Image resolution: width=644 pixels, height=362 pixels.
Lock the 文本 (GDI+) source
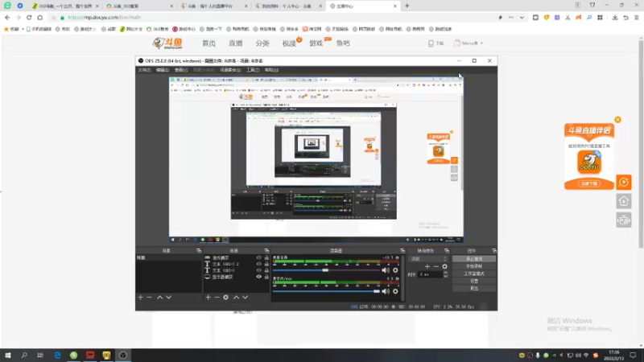pyautogui.click(x=266, y=270)
